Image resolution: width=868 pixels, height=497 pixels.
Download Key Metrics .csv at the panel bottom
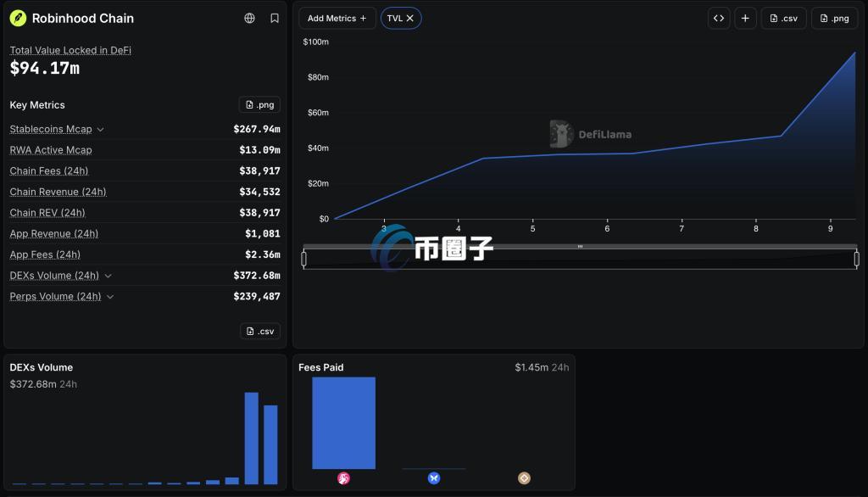(x=260, y=332)
